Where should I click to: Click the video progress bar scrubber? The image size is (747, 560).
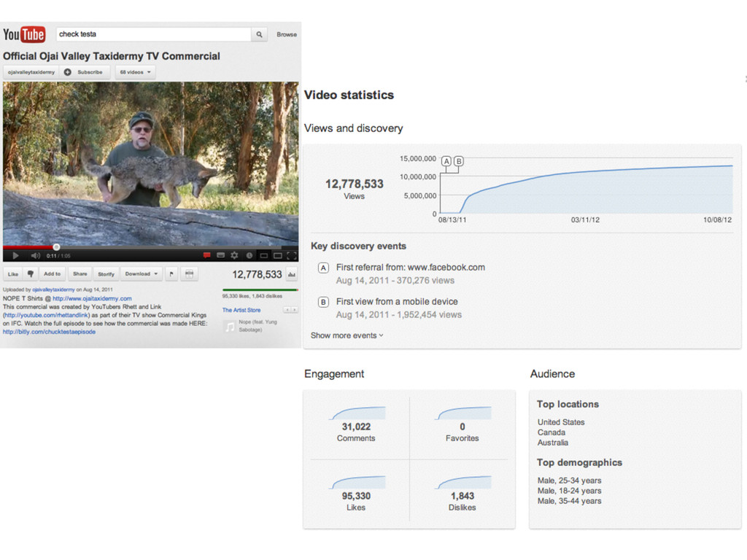(56, 247)
